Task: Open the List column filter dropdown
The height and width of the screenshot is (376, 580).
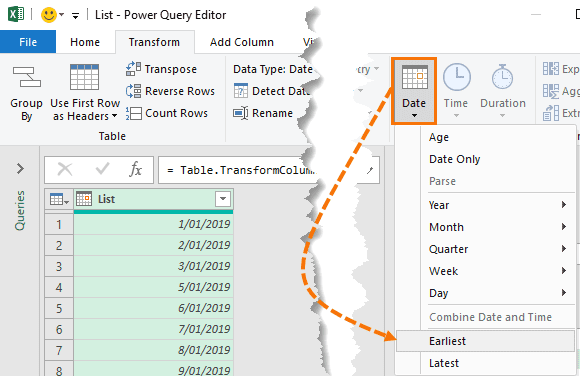Action: pos(223,199)
